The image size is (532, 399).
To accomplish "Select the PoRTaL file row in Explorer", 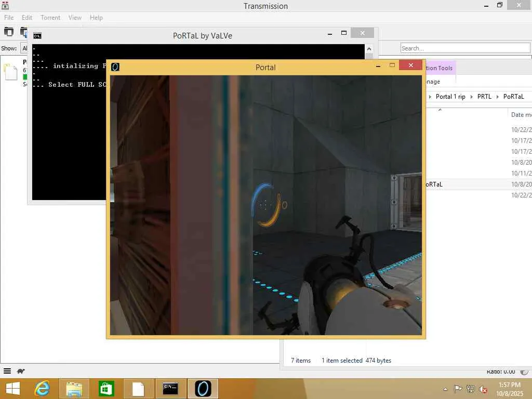I will [478, 184].
